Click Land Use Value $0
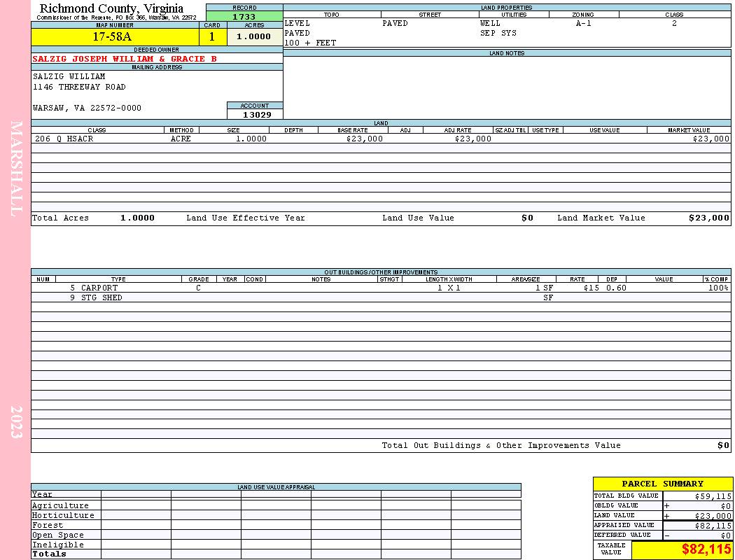Screen dimensions: 735x560 pyautogui.click(x=527, y=218)
